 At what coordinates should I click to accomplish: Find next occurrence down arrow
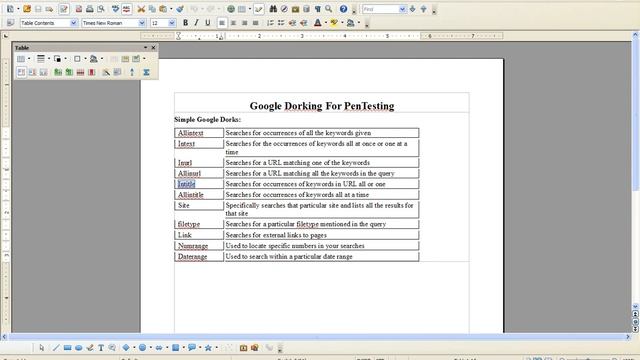412,9
